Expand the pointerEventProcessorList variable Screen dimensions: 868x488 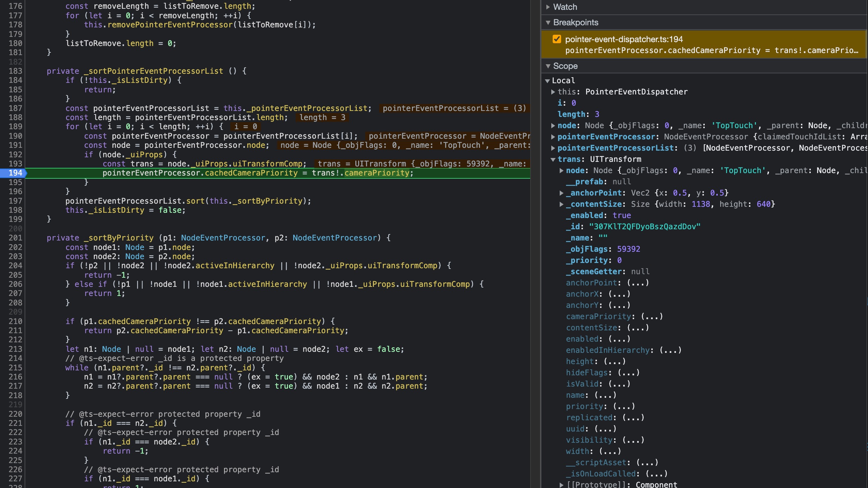tap(553, 148)
